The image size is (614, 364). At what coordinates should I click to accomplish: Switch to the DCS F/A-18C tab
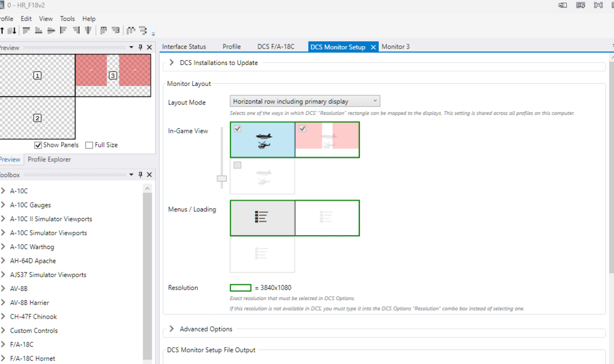coord(276,47)
